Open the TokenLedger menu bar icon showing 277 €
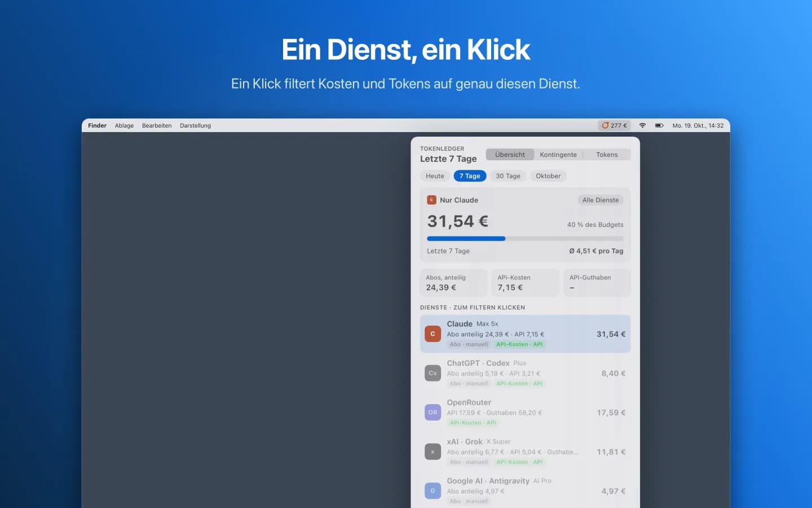Viewport: 812px width, 508px height. [614, 125]
